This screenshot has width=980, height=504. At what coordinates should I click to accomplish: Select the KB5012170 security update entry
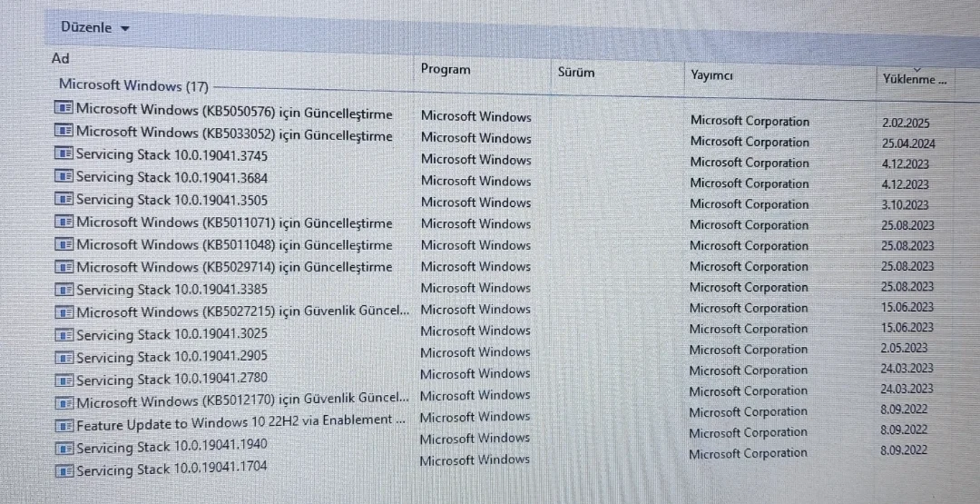click(242, 400)
